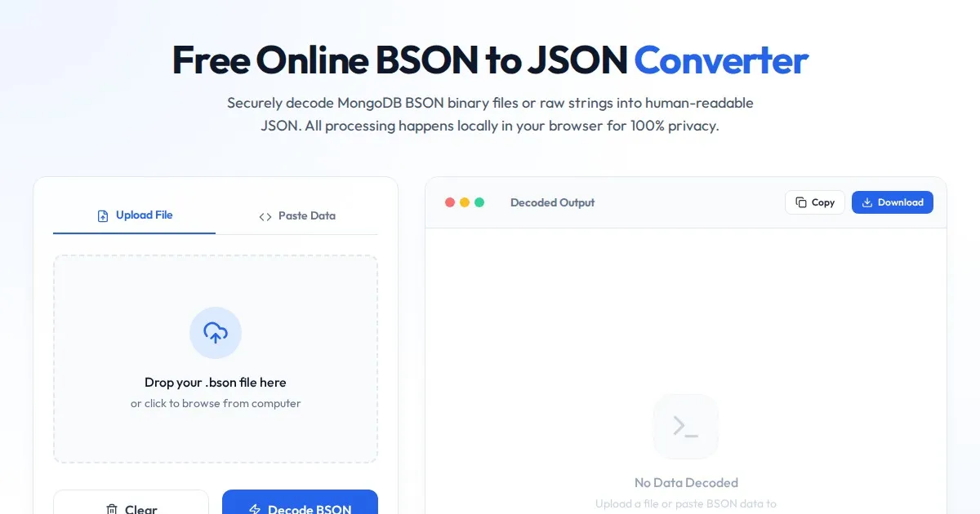The width and height of the screenshot is (980, 514).
Task: Click the download arrow icon
Action: 867,202
